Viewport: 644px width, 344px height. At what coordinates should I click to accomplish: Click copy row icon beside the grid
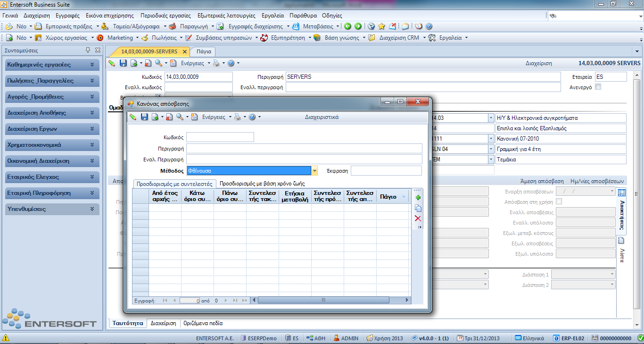tap(418, 208)
